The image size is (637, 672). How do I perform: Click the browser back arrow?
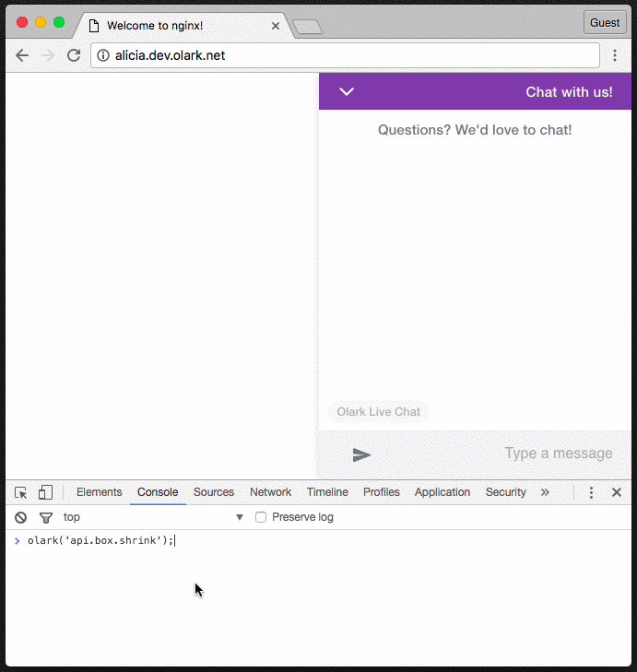point(22,55)
